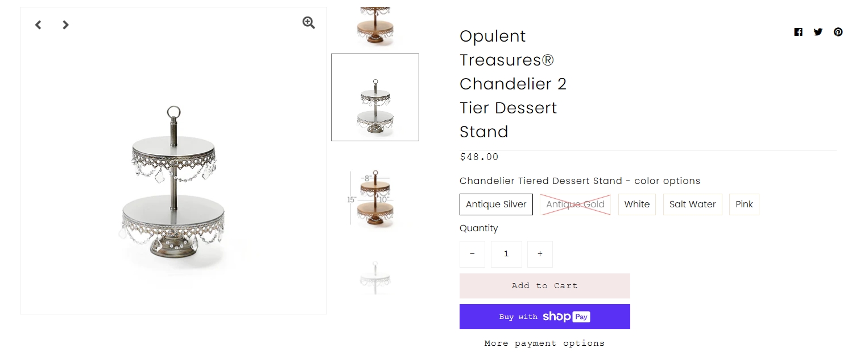Add to Cart

(x=545, y=286)
